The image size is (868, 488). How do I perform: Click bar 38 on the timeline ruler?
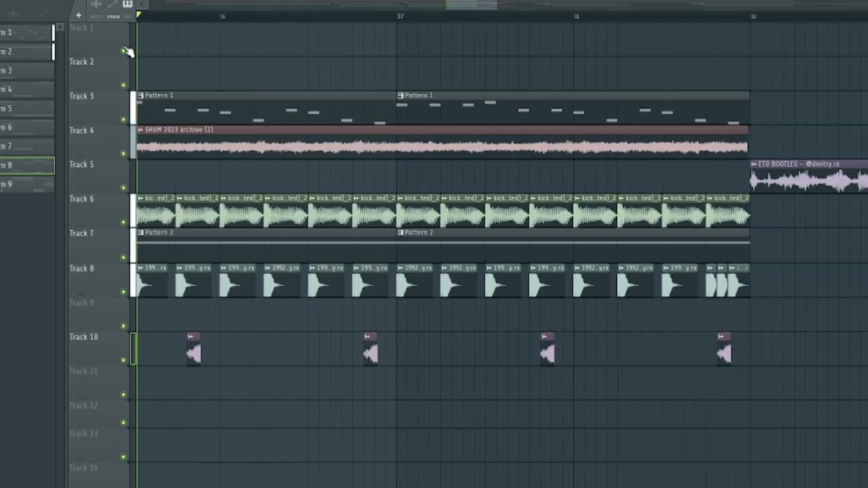tap(576, 16)
